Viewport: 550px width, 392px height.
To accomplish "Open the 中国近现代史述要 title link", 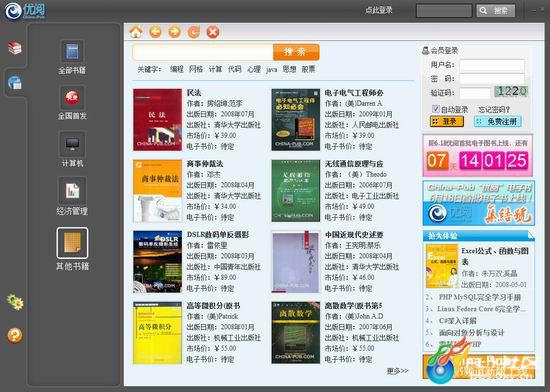I will (354, 235).
